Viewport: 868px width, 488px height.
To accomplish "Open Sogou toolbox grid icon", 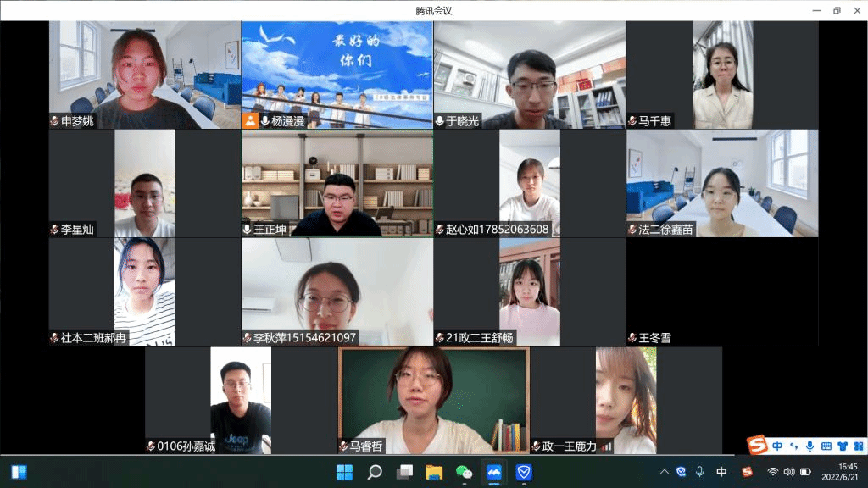I will (x=857, y=446).
